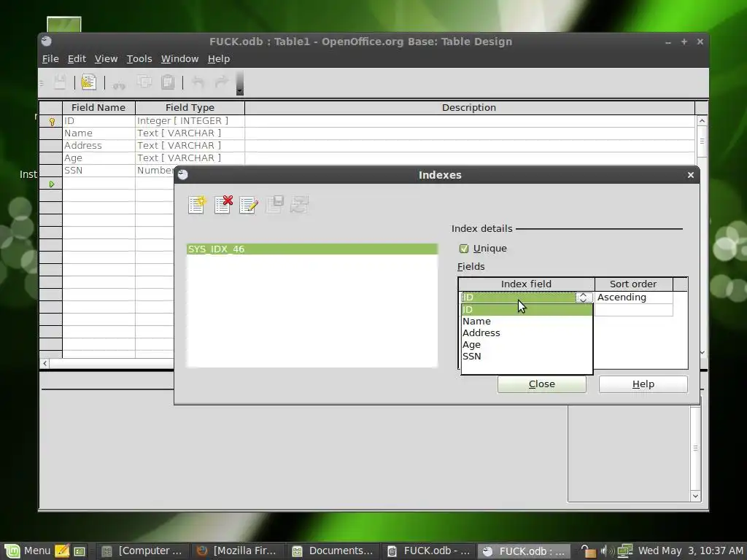Viewport: 747px width, 560px height.
Task: Click the Sort order column header
Action: pos(634,284)
